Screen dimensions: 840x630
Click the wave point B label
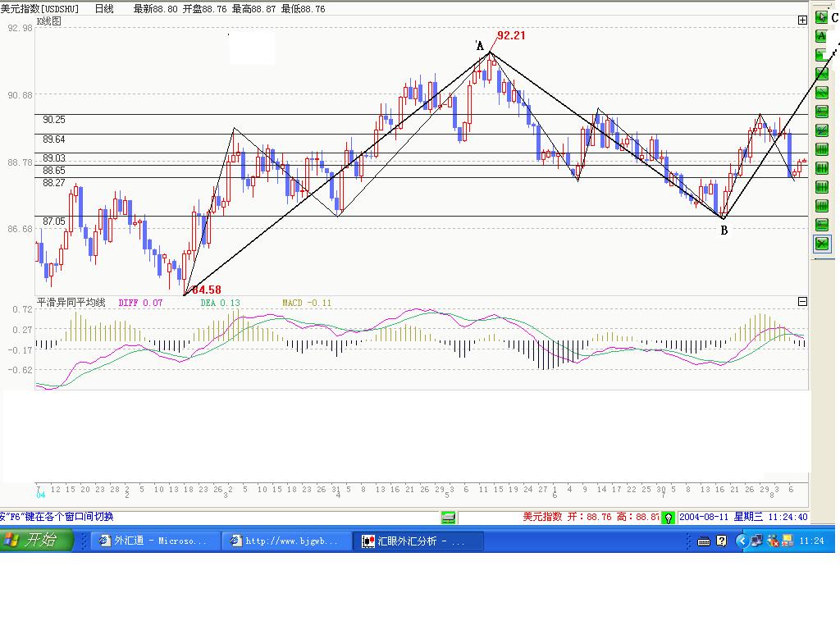[x=724, y=231]
